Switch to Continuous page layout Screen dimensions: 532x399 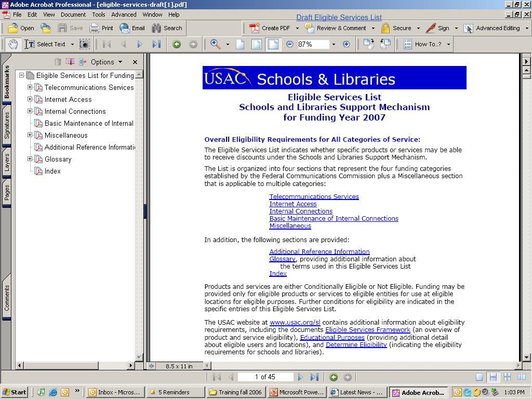pyautogui.click(x=493, y=377)
